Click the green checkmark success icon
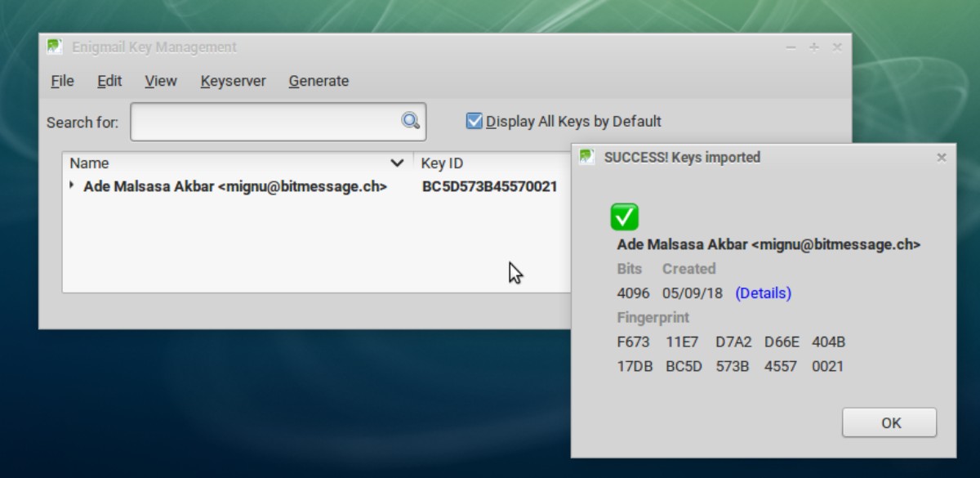Image resolution: width=980 pixels, height=478 pixels. pos(625,217)
